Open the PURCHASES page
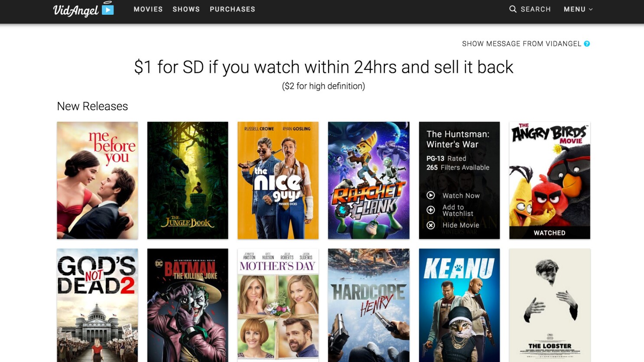The height and width of the screenshot is (362, 644). [232, 9]
